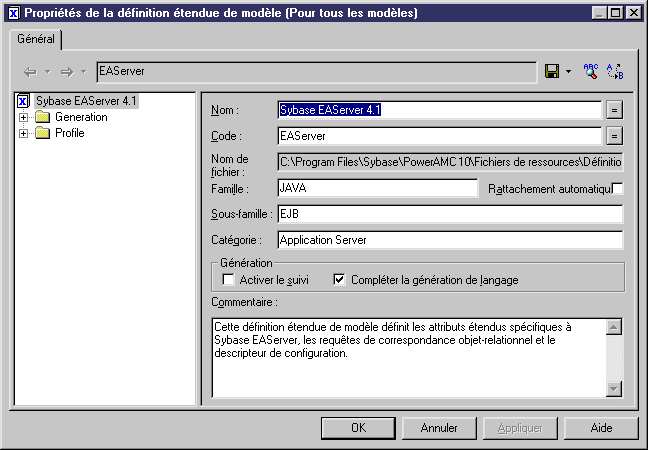Click the Aide button

point(601,428)
